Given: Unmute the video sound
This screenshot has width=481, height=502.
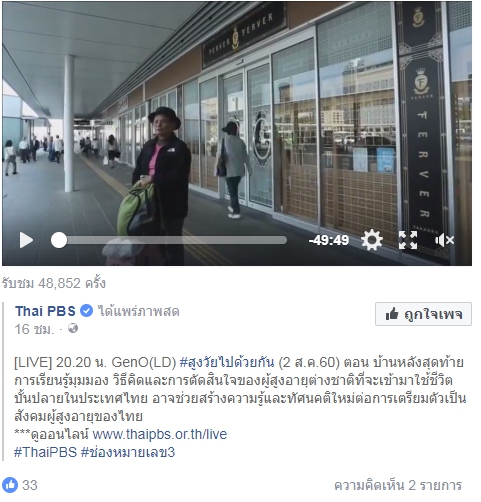Looking at the screenshot, I should coord(444,240).
